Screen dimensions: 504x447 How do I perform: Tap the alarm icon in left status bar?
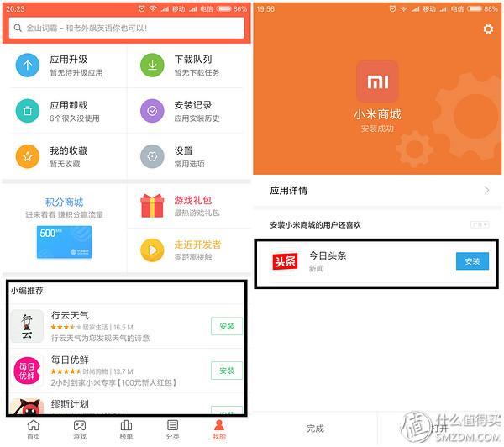141,8
